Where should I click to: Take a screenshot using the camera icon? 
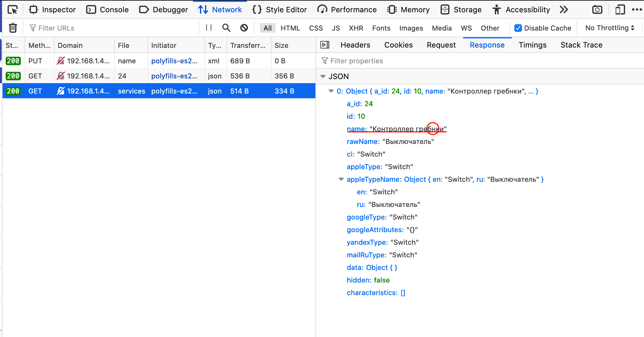[597, 9]
